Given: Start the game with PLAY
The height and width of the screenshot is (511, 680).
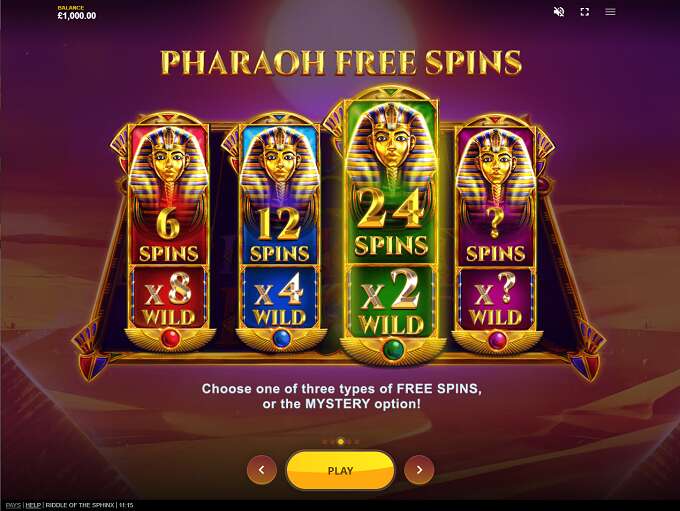Looking at the screenshot, I should pos(340,470).
